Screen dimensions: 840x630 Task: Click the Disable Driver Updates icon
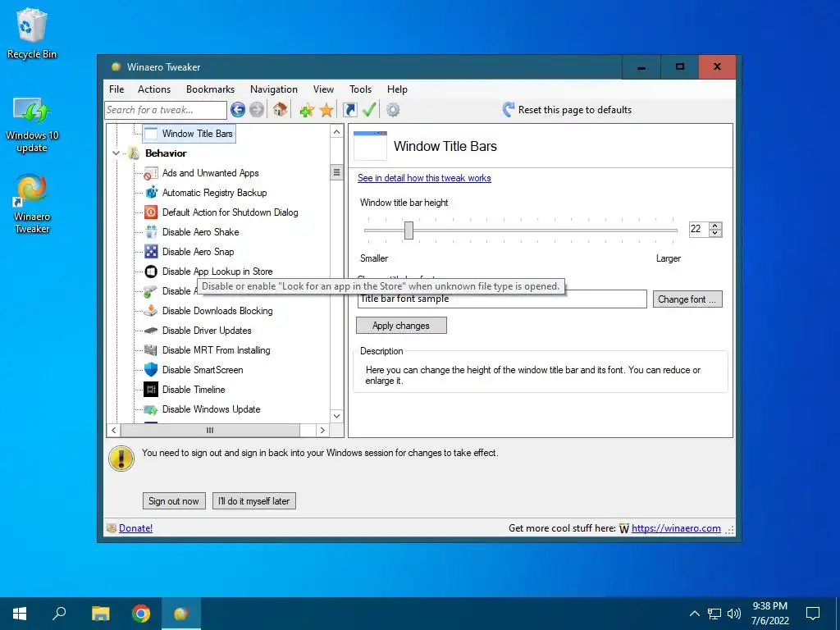[151, 331]
